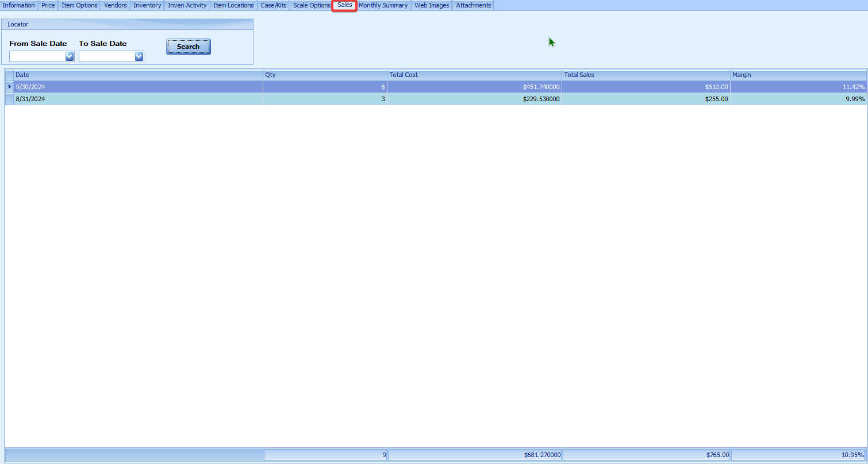Sort by the Total Cost column header
This screenshot has width=868, height=464.
click(x=474, y=75)
